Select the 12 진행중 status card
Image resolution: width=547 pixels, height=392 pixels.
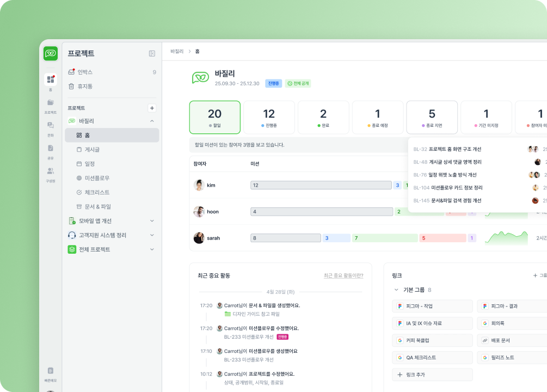(x=269, y=117)
